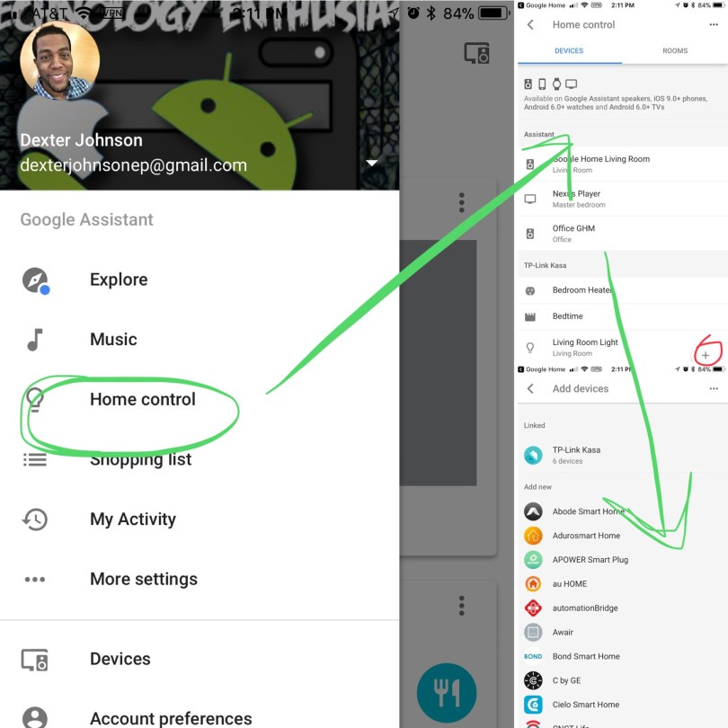The height and width of the screenshot is (728, 728).
Task: Tap More settings in the drawer
Action: coord(143,580)
